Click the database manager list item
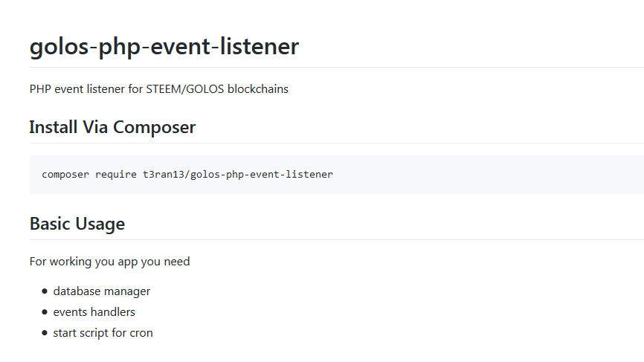Image resolution: width=644 pixels, height=362 pixels. coord(101,291)
